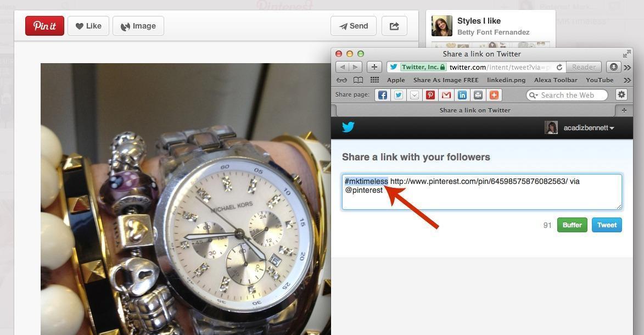This screenshot has width=644, height=335.
Task: Click the green Buffer button
Action: point(572,225)
